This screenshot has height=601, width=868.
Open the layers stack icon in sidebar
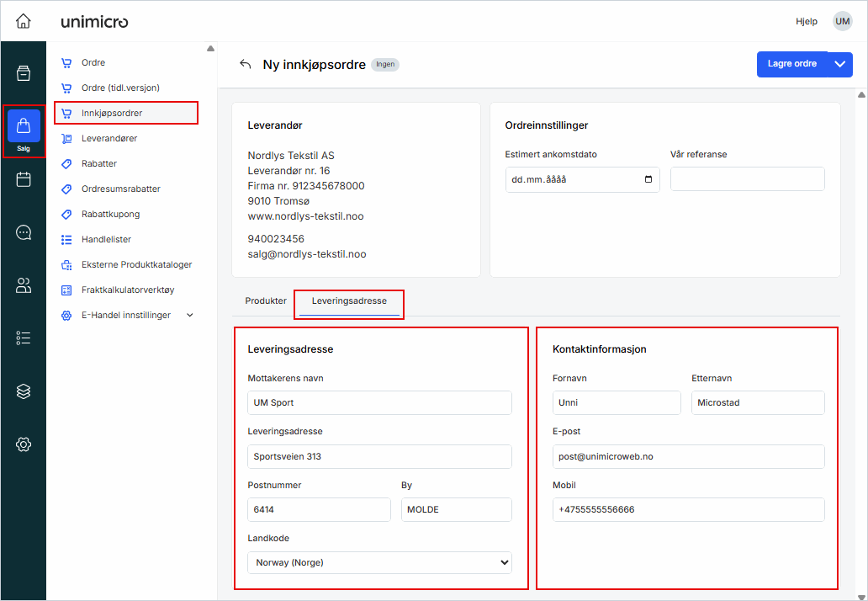(24, 391)
